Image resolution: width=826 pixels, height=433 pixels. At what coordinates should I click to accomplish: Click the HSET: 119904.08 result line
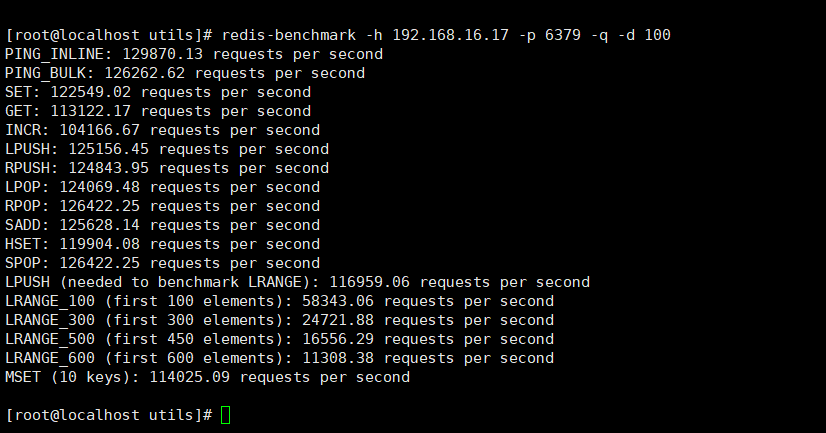[162, 244]
